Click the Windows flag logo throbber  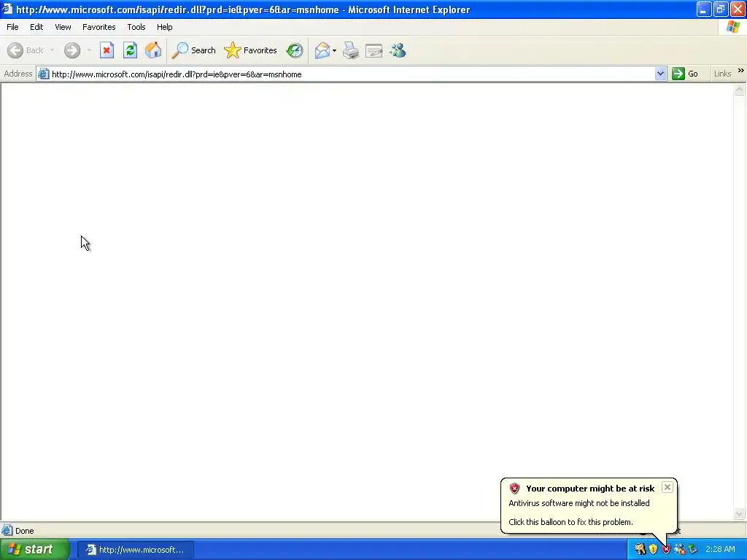tap(733, 27)
